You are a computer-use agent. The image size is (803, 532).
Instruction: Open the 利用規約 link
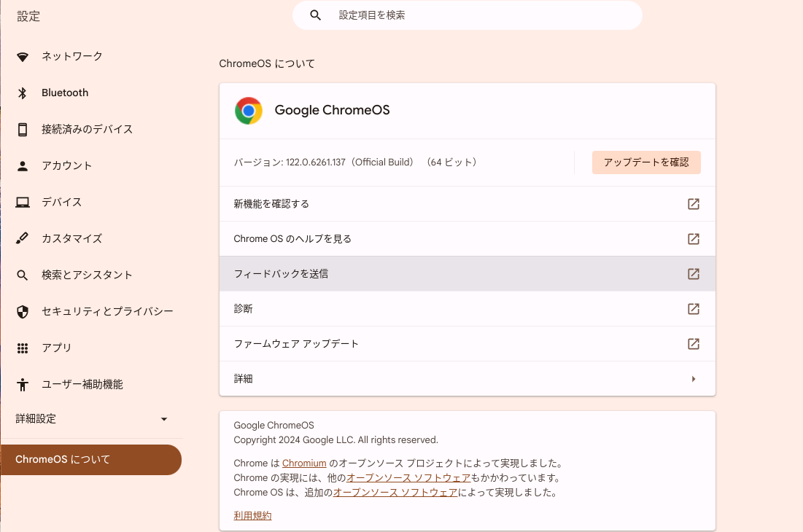point(252,516)
